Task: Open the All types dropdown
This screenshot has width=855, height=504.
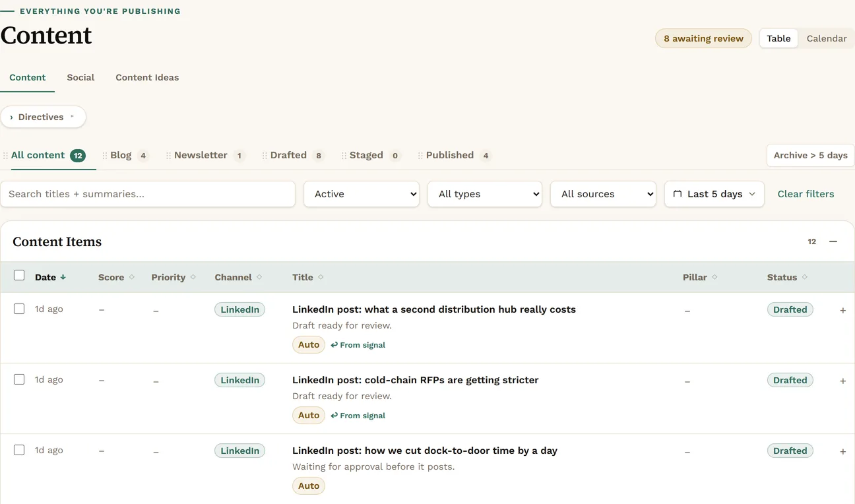Action: coord(485,194)
